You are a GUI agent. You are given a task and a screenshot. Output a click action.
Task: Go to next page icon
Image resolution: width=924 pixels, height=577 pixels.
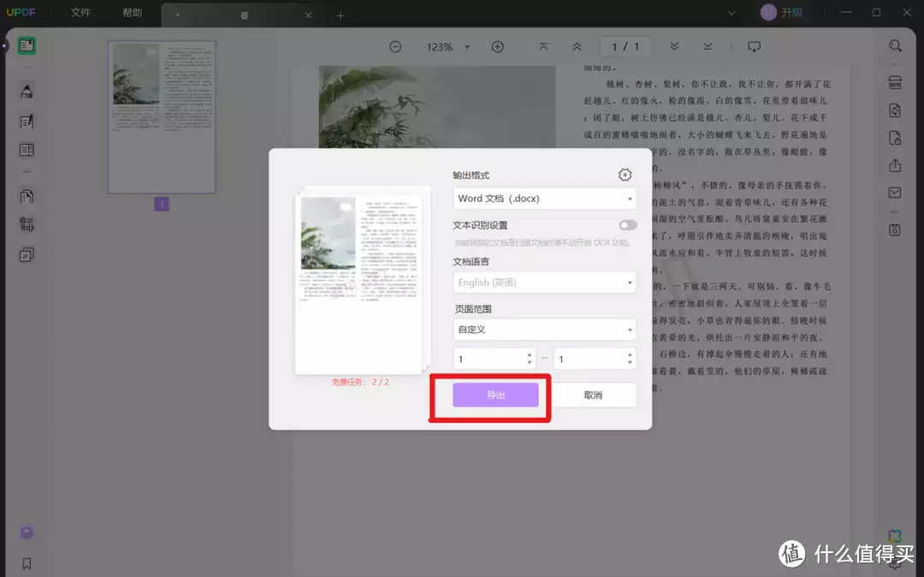pyautogui.click(x=674, y=46)
